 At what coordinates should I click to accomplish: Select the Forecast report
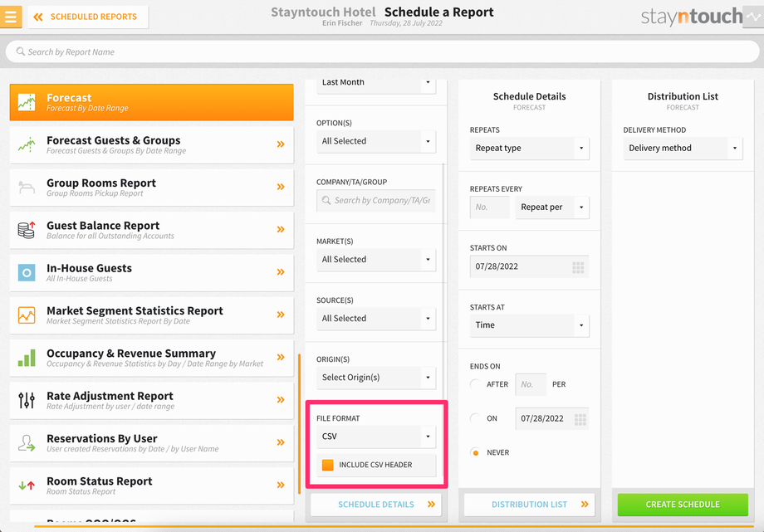151,102
